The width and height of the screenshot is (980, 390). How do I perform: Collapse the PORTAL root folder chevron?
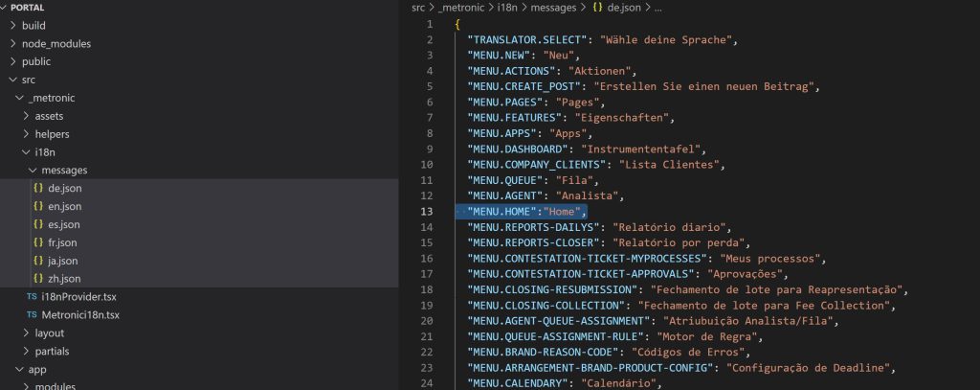click(5, 8)
